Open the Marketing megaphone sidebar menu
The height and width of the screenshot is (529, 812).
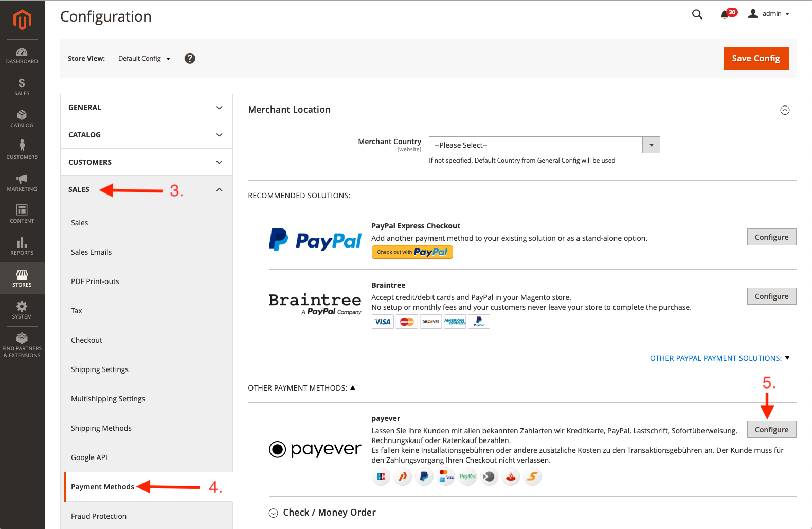tap(22, 183)
